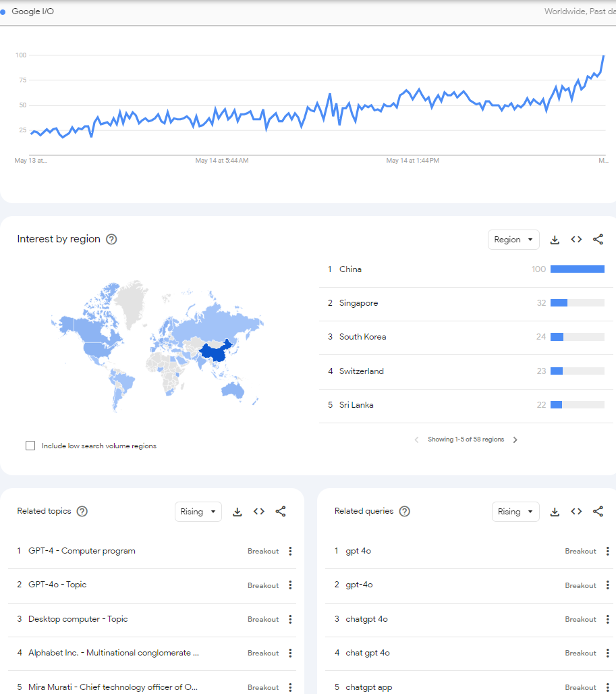Open more options for gpt 4o query
616x694 pixels.
608,551
